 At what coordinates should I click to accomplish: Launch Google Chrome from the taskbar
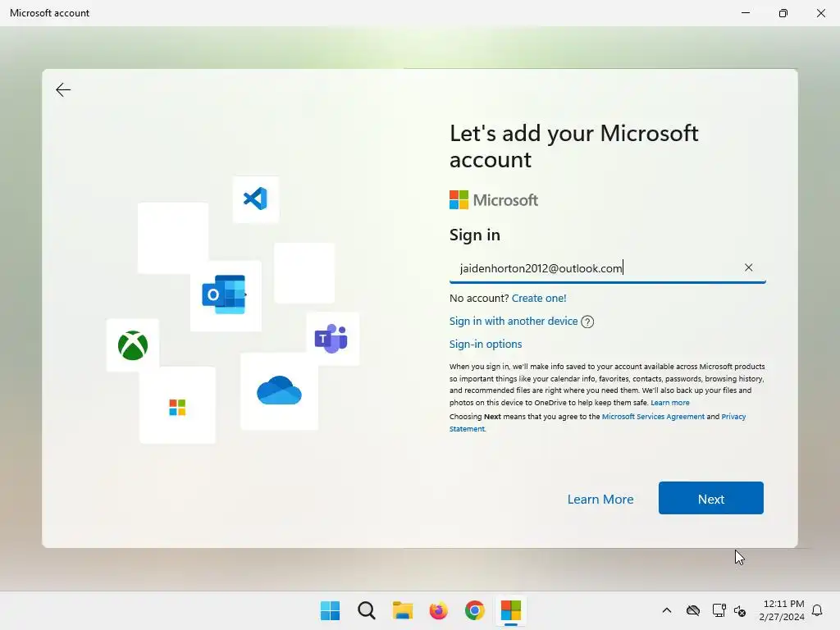click(x=475, y=610)
